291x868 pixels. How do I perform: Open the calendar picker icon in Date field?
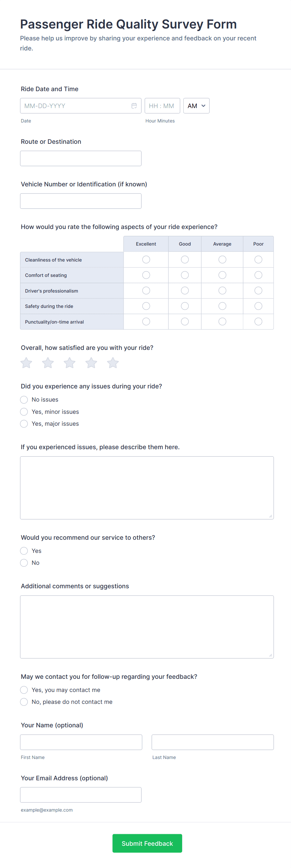click(134, 106)
